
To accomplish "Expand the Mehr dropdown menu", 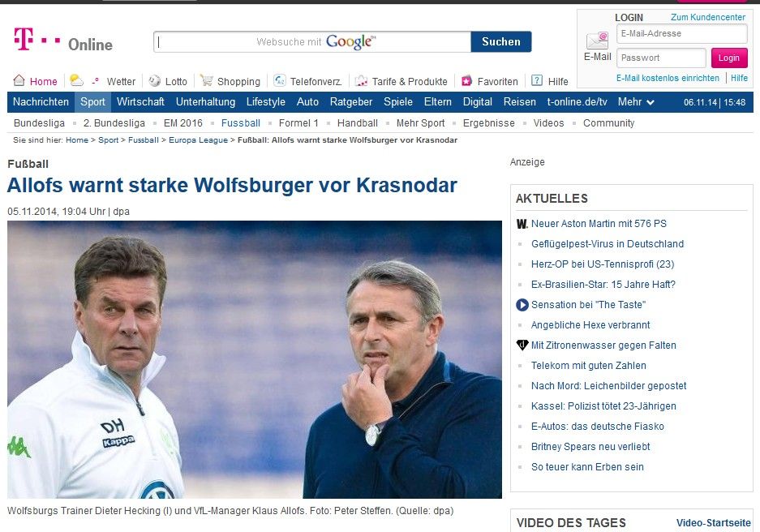I will point(636,101).
